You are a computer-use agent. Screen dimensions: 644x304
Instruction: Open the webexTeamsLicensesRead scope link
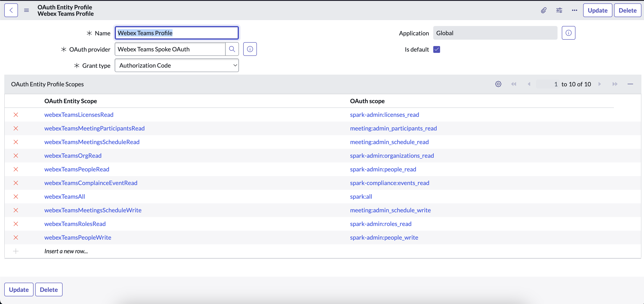(79, 115)
